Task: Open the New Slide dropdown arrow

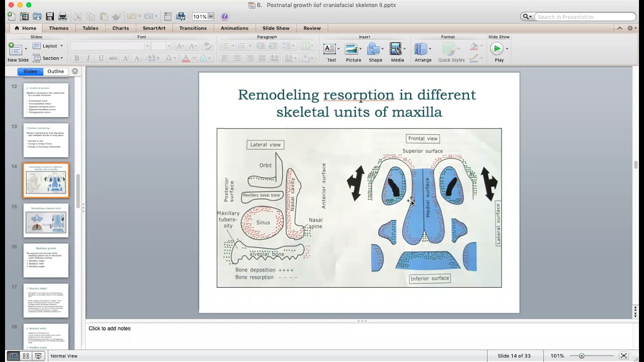Action: click(x=26, y=49)
